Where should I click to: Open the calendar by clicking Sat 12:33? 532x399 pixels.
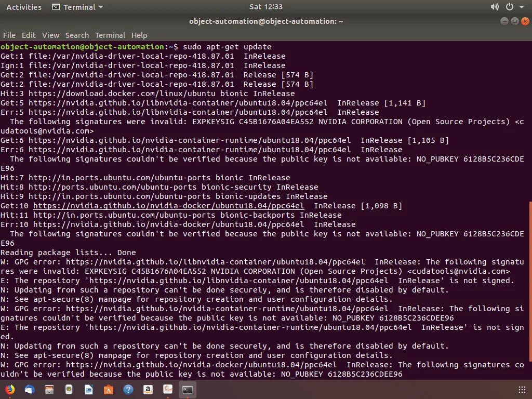[266, 7]
